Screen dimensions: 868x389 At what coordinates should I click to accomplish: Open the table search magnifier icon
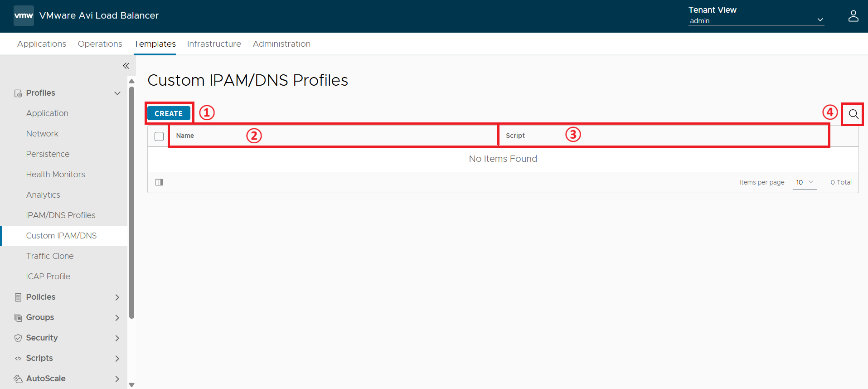[x=853, y=114]
